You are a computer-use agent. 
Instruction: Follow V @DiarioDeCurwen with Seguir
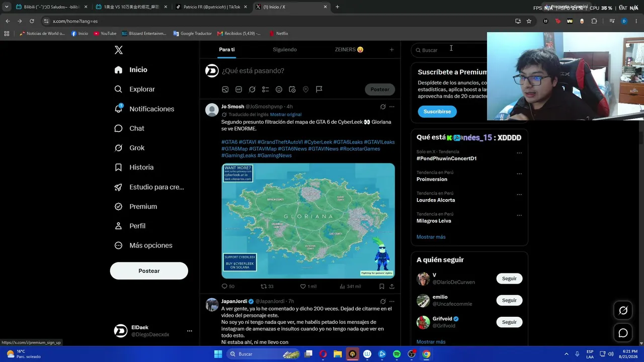point(509,279)
